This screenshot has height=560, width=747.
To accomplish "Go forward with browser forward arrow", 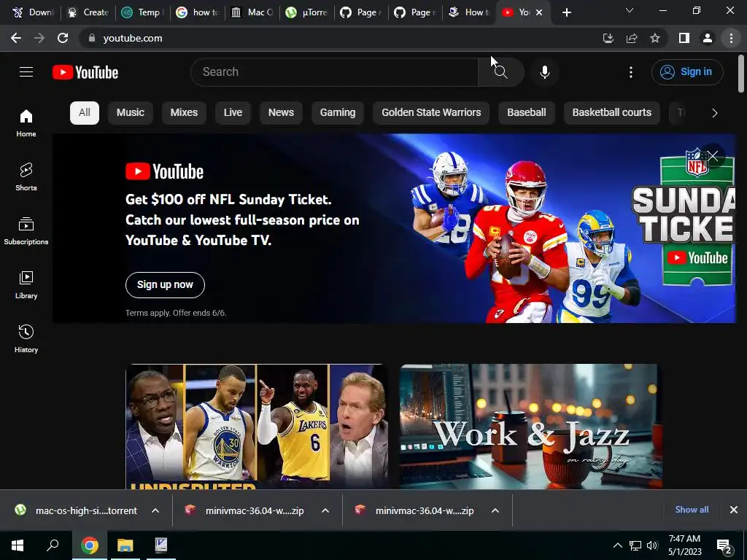I will 39,38.
